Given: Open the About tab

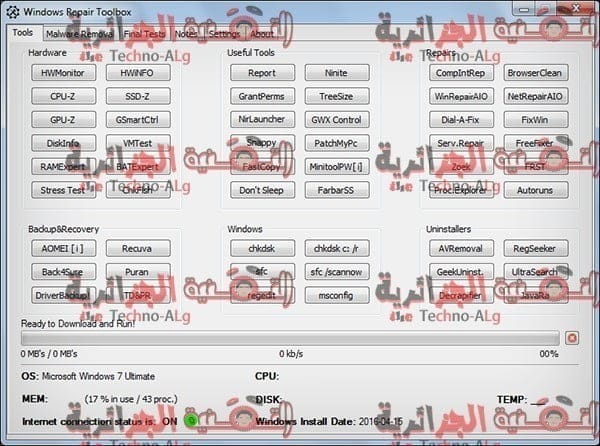Looking at the screenshot, I should coord(262,34).
